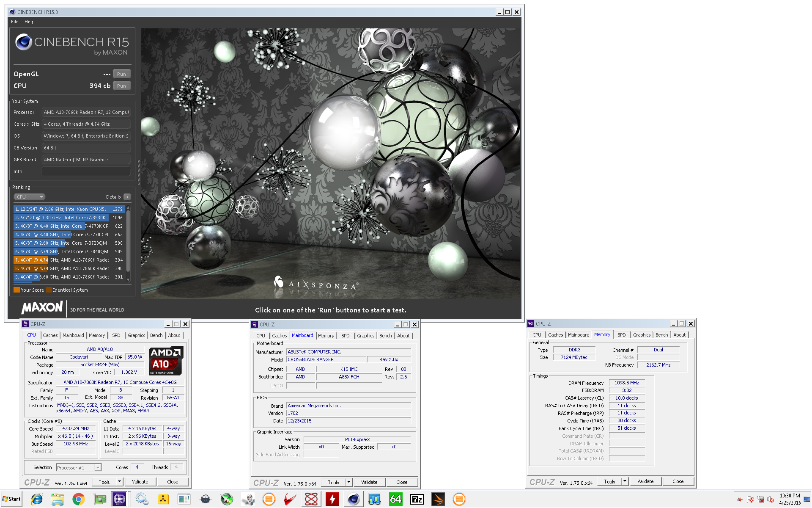Click the Cinebench title bar logo icon
The image size is (812, 508).
click(12, 12)
